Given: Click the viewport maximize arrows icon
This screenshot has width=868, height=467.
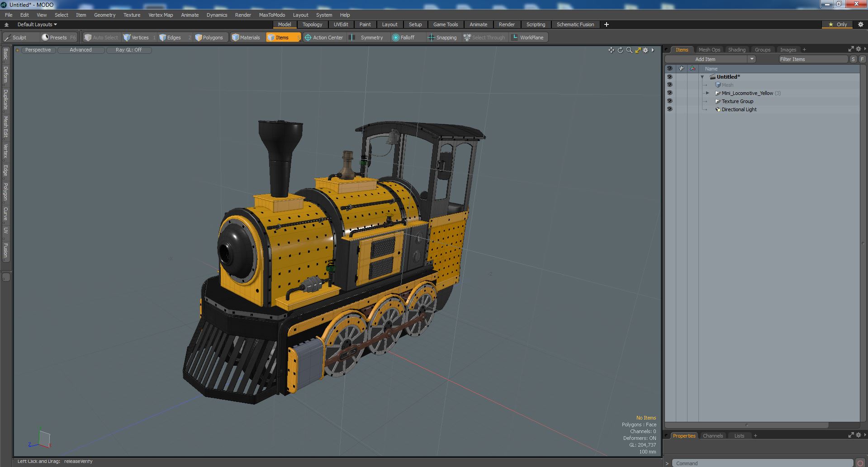Looking at the screenshot, I should [638, 50].
